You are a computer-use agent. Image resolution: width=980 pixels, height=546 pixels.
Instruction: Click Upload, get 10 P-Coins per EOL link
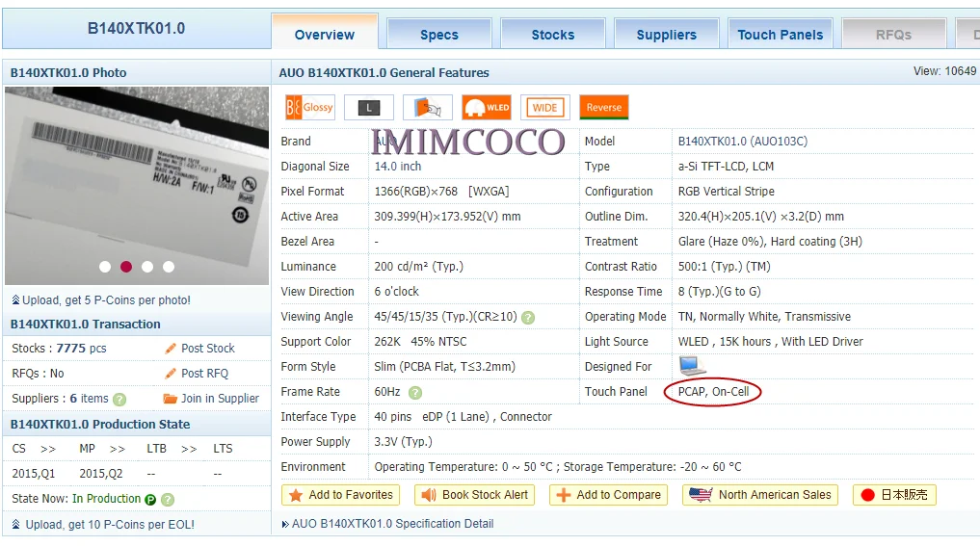[x=110, y=525]
